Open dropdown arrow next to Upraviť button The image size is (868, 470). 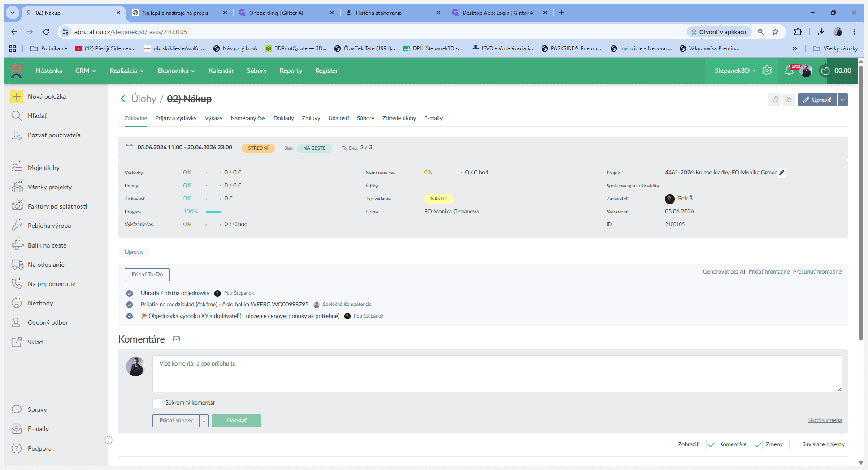(843, 100)
